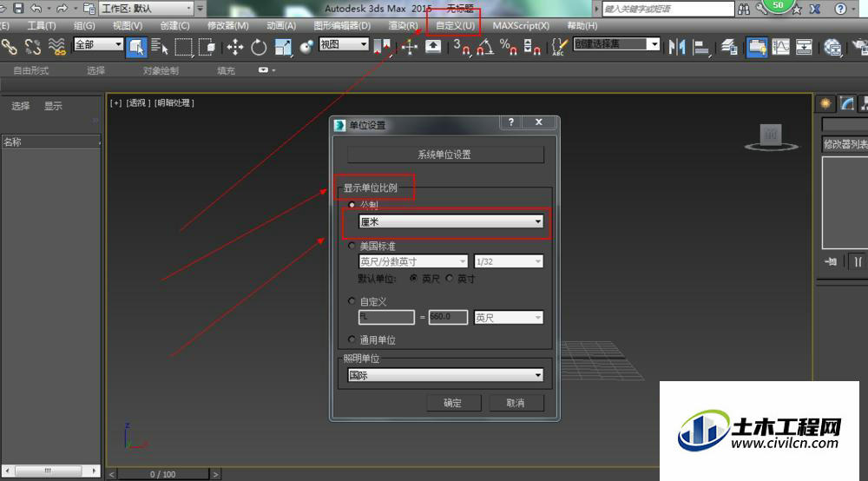Open the 全部 selection filter dropdown

[98, 44]
